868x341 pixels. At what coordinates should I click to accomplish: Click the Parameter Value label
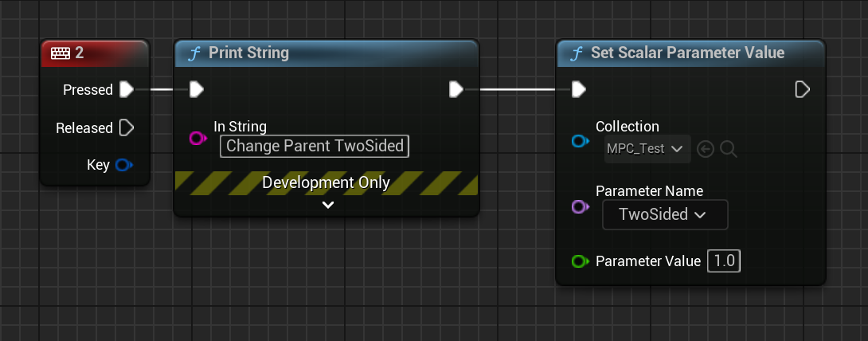[648, 261]
